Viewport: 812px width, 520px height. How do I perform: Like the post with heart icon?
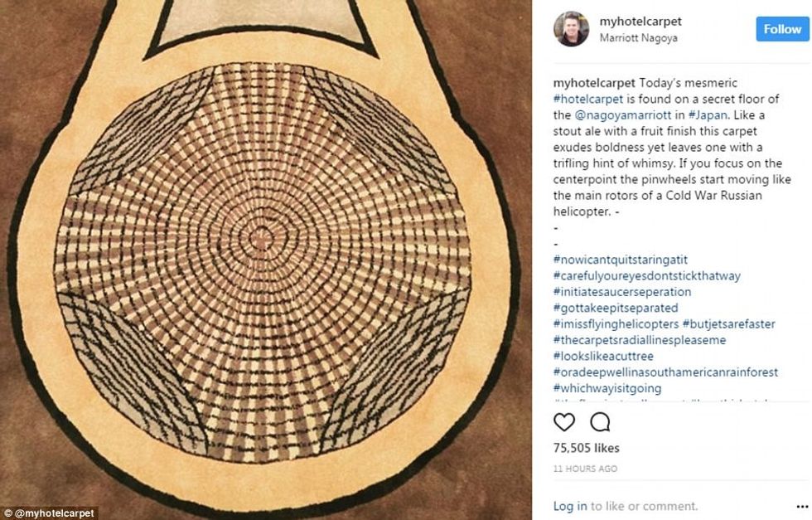tap(564, 422)
